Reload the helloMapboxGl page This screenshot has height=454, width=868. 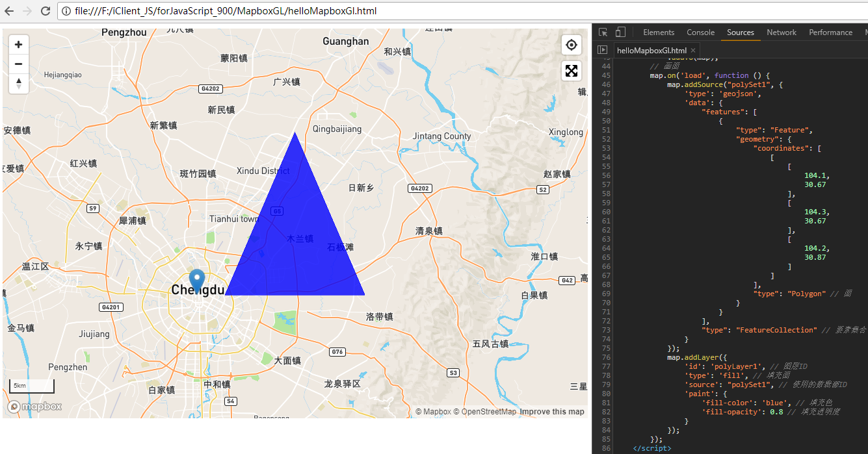(46, 11)
